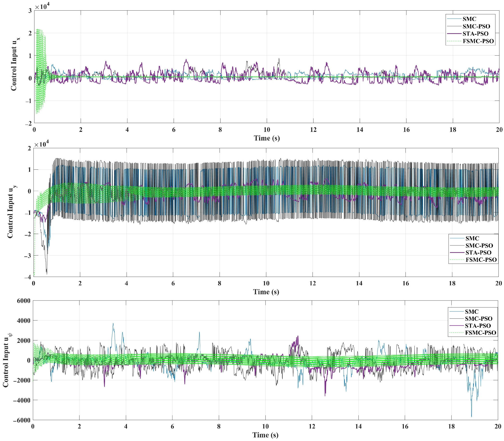Click the ×10^4 exponent above the top plot
The width and height of the screenshot is (504, 441).
42,6
